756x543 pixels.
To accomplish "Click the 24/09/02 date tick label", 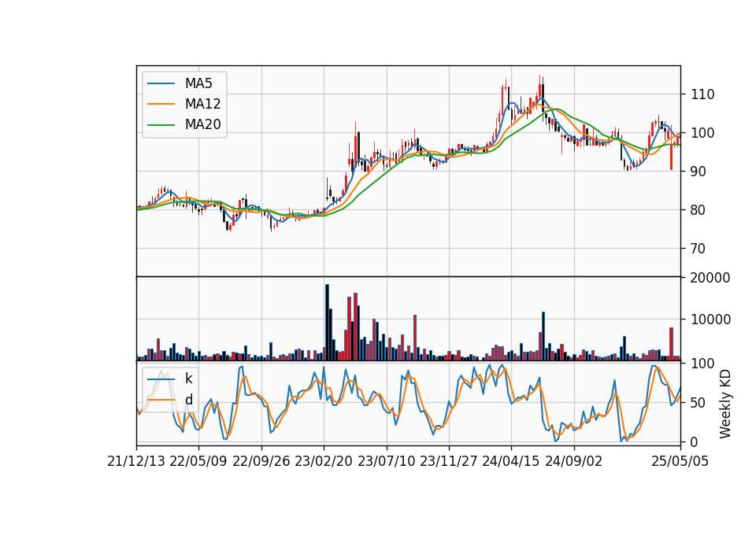I will tap(574, 461).
